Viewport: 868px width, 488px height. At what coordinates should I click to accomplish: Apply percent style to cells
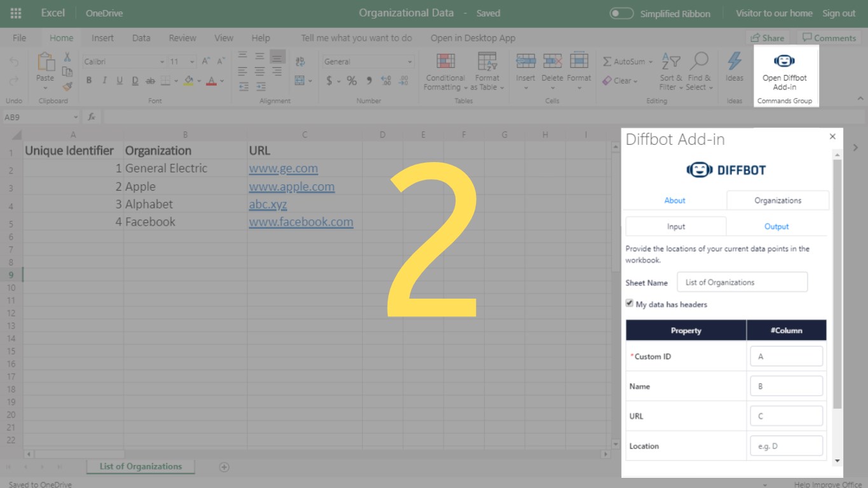tap(351, 81)
